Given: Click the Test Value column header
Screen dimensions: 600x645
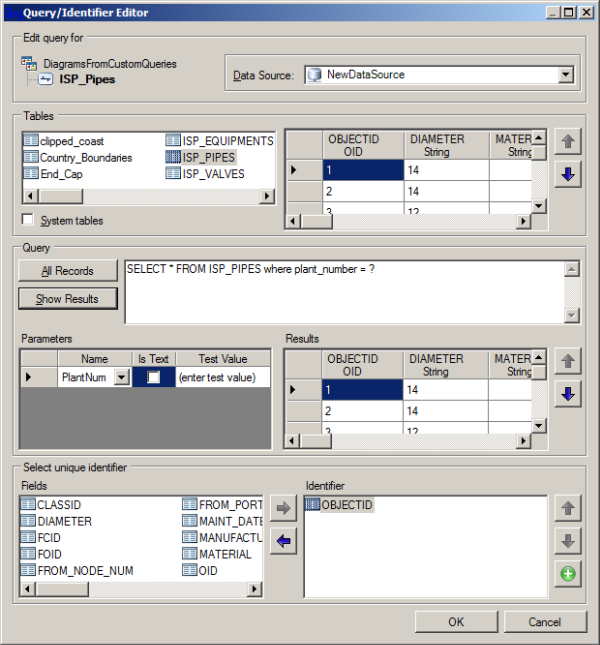Looking at the screenshot, I should (223, 359).
